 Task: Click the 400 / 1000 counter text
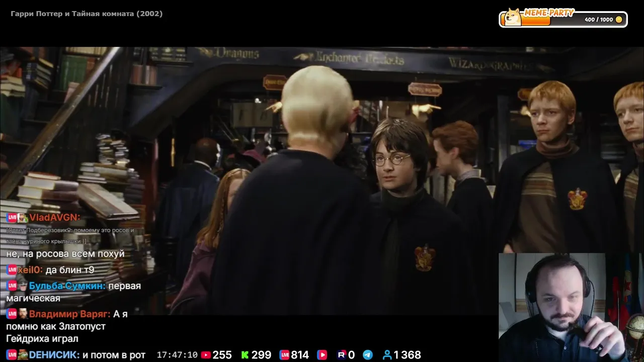(x=599, y=20)
